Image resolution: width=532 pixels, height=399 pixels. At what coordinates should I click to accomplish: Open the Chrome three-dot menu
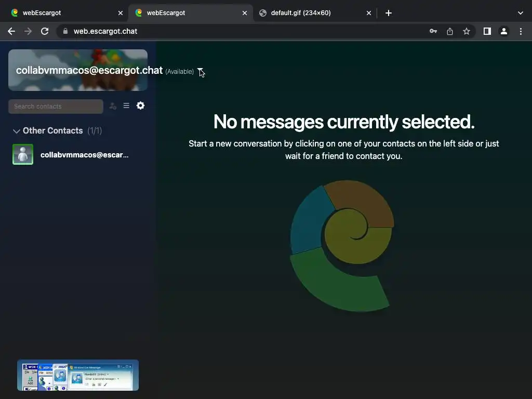coord(521,31)
